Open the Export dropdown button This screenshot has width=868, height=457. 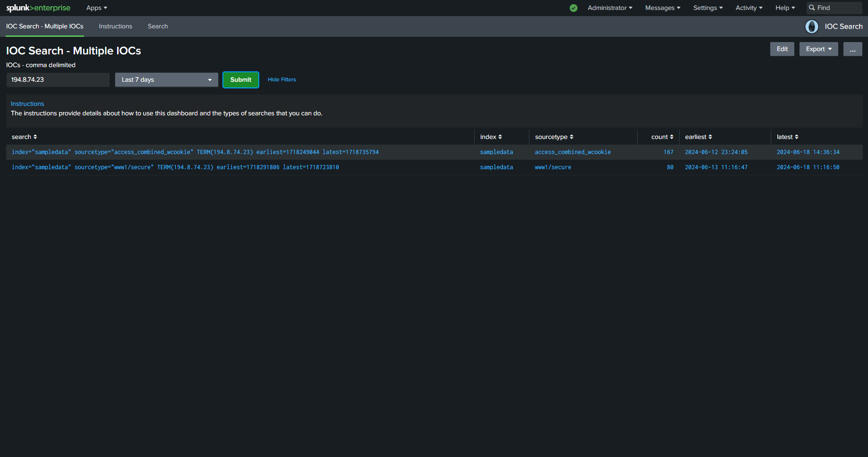818,49
